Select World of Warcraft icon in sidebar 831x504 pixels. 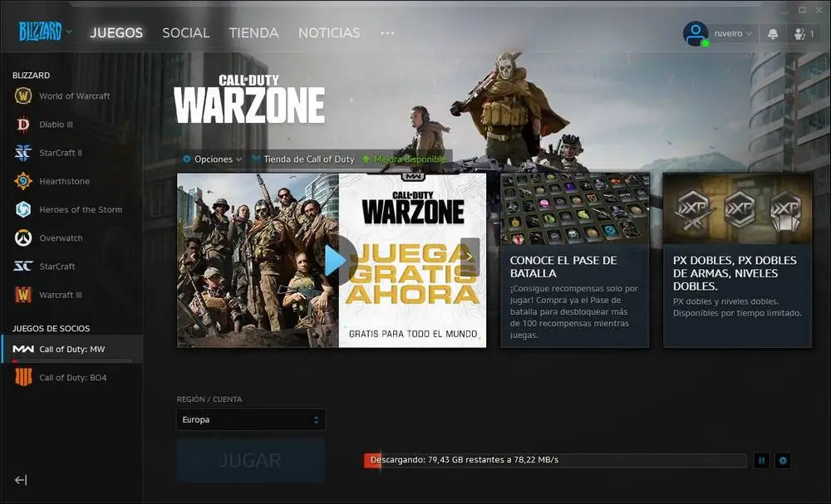pyautogui.click(x=22, y=95)
